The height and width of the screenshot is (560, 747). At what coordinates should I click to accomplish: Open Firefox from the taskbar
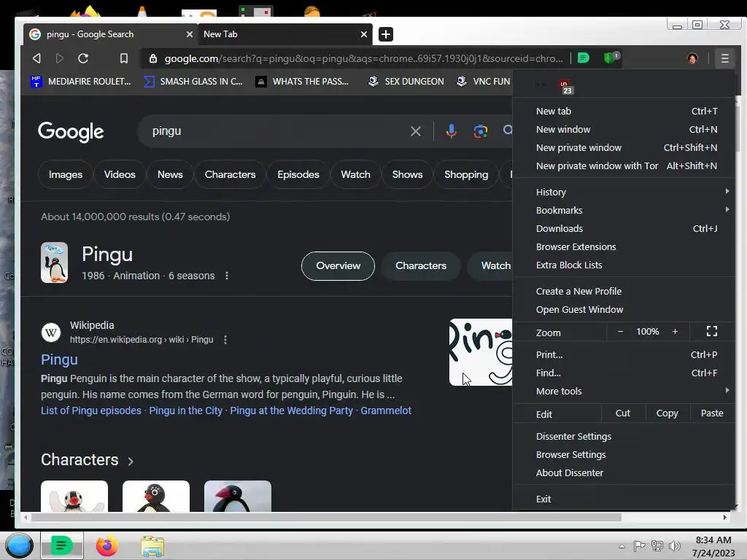pos(107,545)
